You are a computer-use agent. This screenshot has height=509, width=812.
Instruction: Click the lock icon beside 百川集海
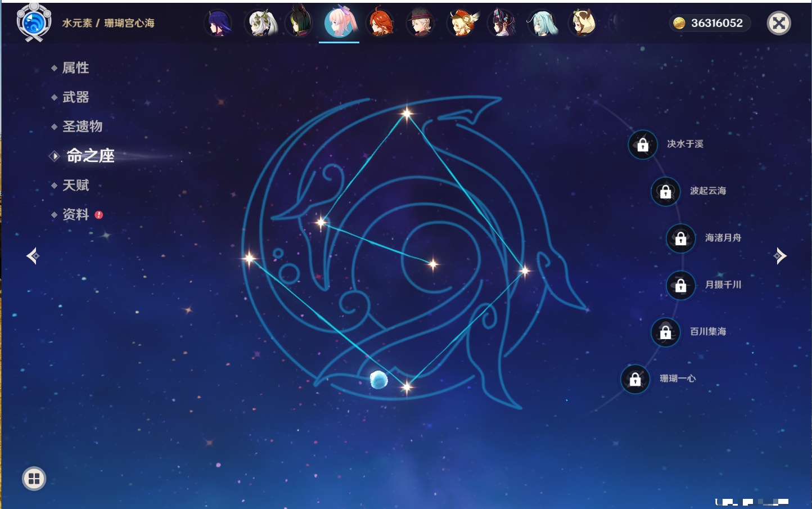tap(665, 332)
